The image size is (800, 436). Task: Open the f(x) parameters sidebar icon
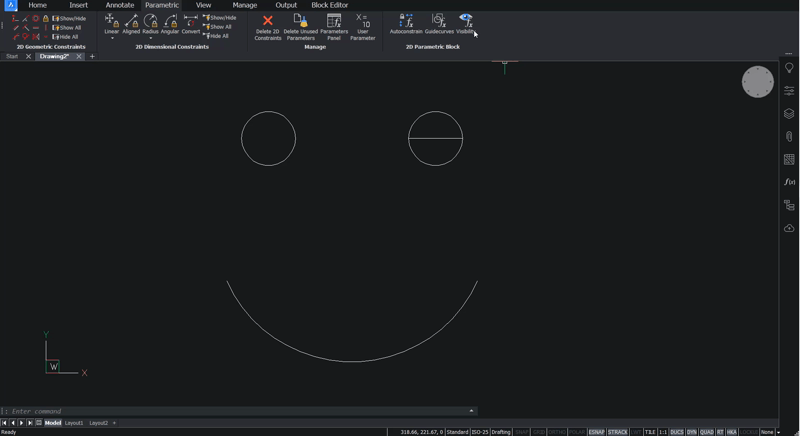pyautogui.click(x=789, y=182)
